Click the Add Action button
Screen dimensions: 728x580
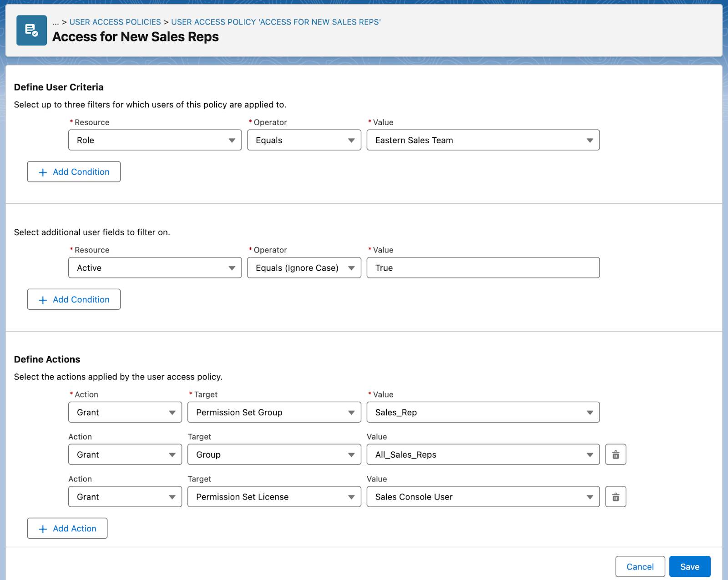67,528
